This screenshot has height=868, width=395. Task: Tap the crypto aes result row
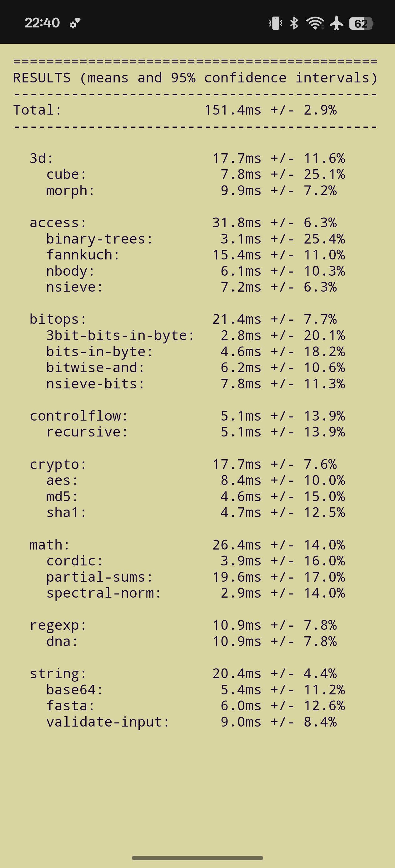coord(196,481)
